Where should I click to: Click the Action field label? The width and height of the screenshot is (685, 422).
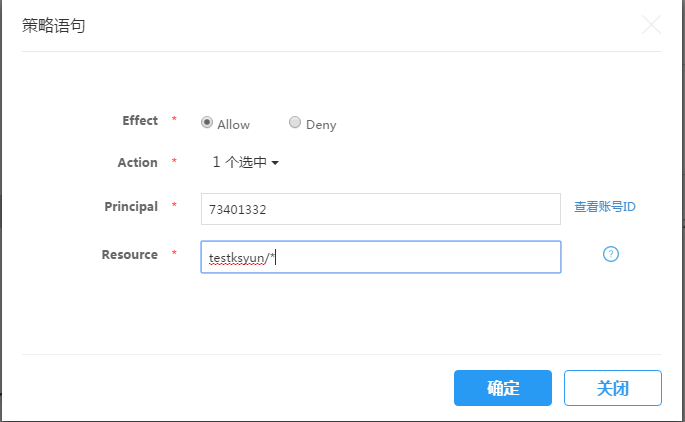138,163
